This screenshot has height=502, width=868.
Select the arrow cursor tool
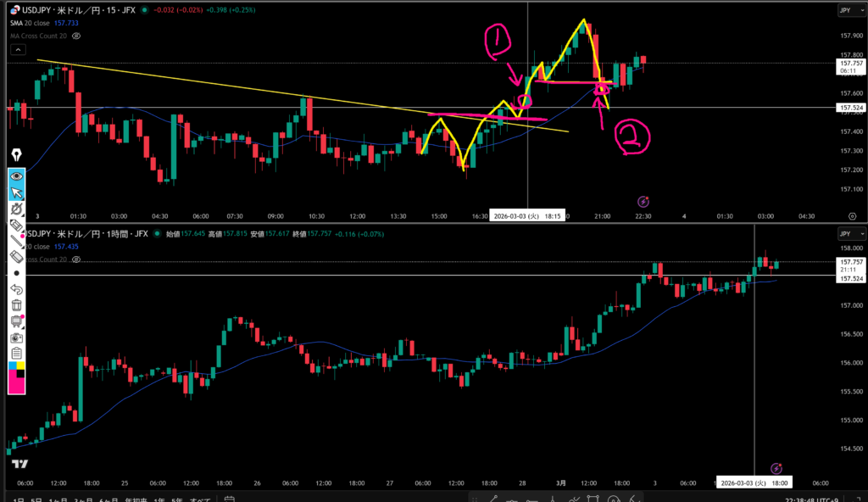pyautogui.click(x=16, y=192)
